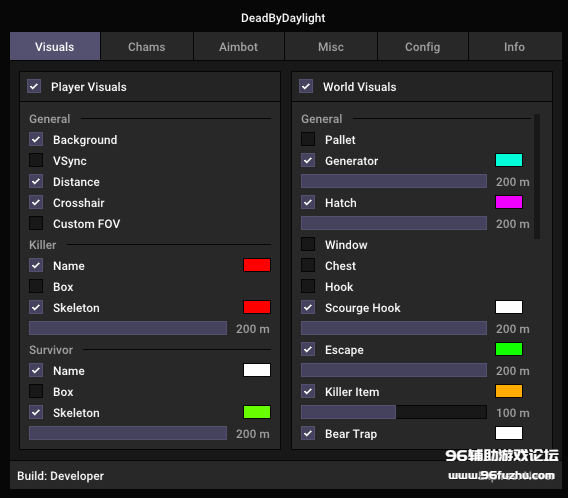Enable the Survivor Box checkbox

point(36,392)
